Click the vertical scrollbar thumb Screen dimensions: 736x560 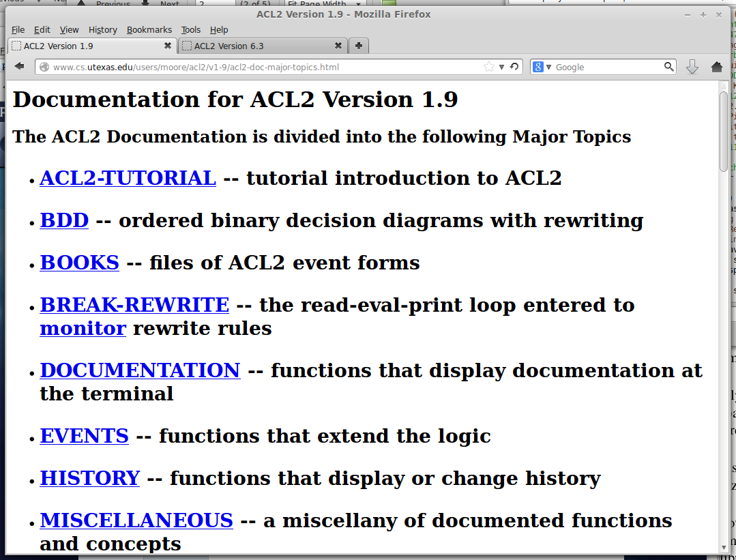click(723, 132)
